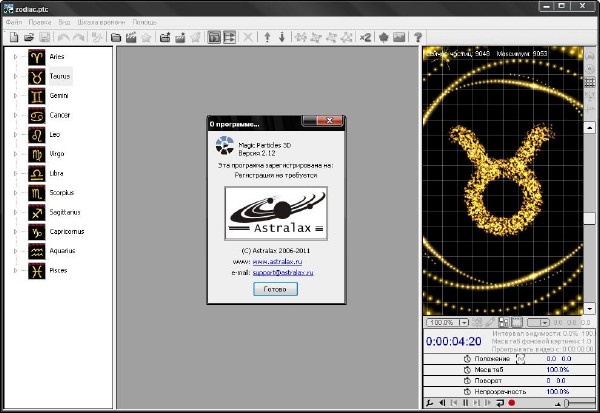Click the move down arrow icon
This screenshot has height=413, width=600.
coord(282,38)
